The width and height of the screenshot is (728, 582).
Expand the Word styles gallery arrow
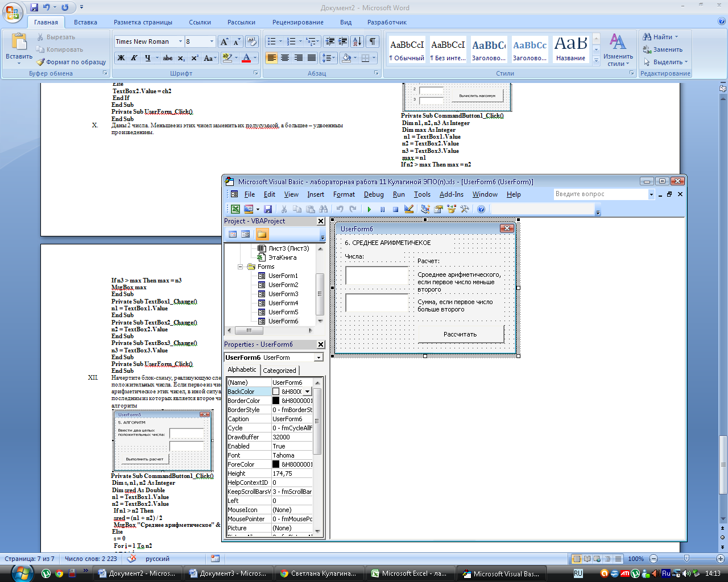point(596,60)
